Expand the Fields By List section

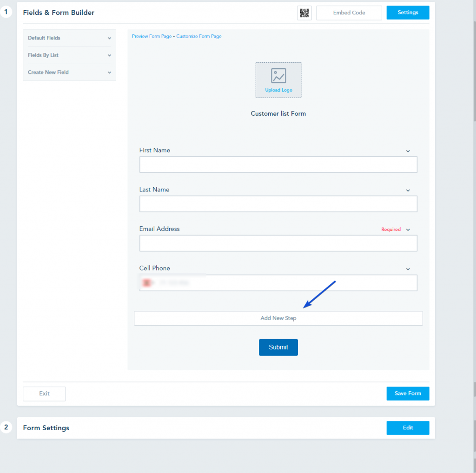click(69, 55)
